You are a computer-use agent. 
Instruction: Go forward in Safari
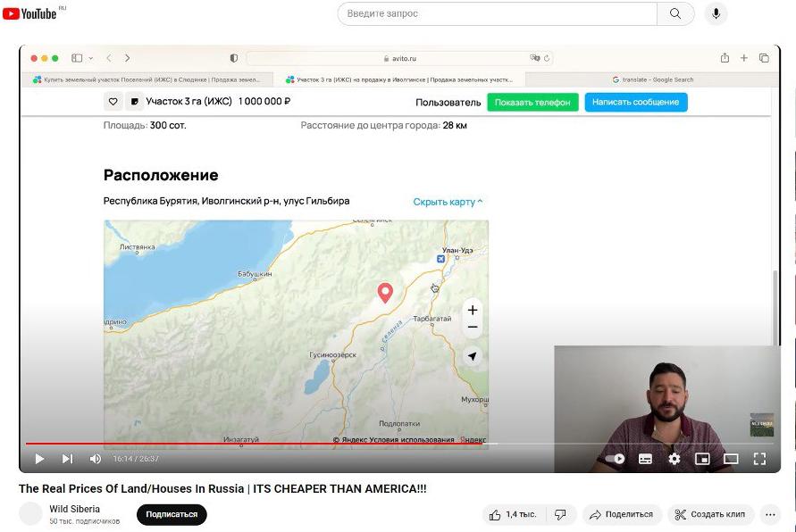[x=128, y=58]
